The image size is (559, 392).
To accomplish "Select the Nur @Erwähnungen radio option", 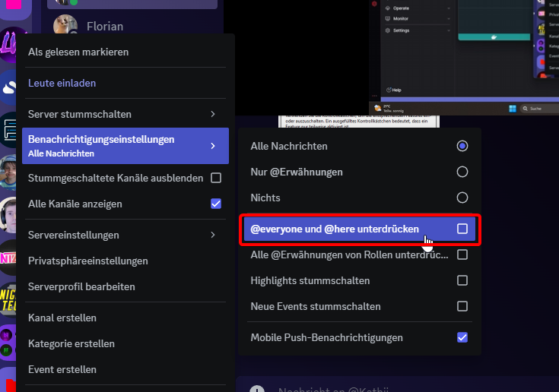I will 462,172.
